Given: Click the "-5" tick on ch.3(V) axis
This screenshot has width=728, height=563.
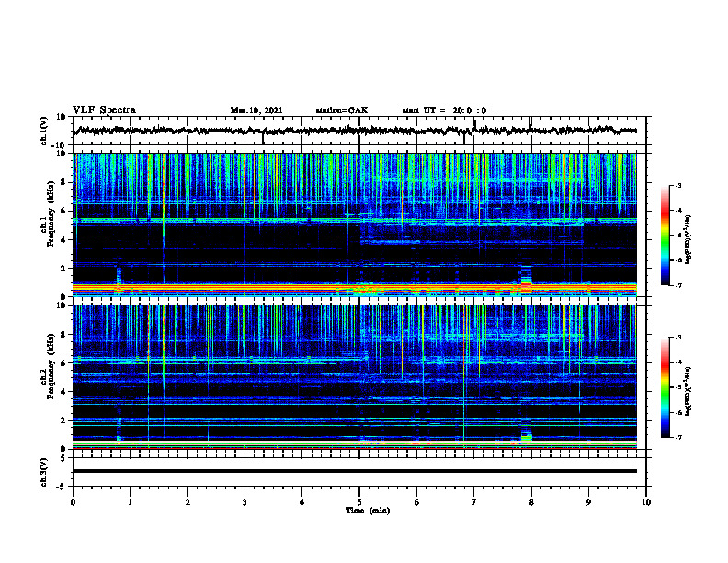Looking at the screenshot, I should 63,487.
